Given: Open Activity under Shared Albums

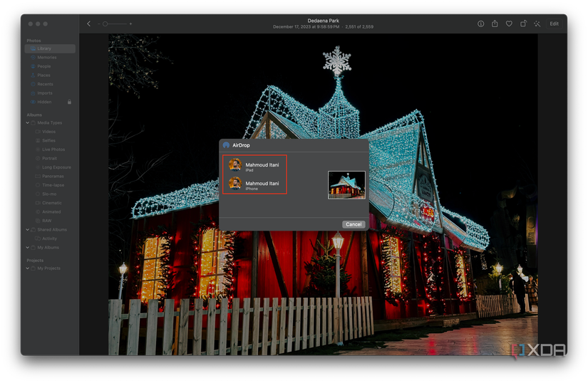Looking at the screenshot, I should (x=49, y=238).
